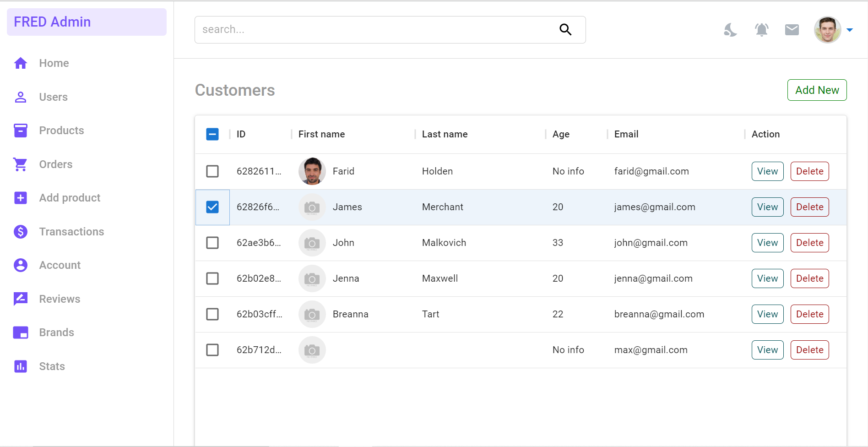The height and width of the screenshot is (447, 868).
Task: Delete the James Merchant customer
Action: coord(810,207)
